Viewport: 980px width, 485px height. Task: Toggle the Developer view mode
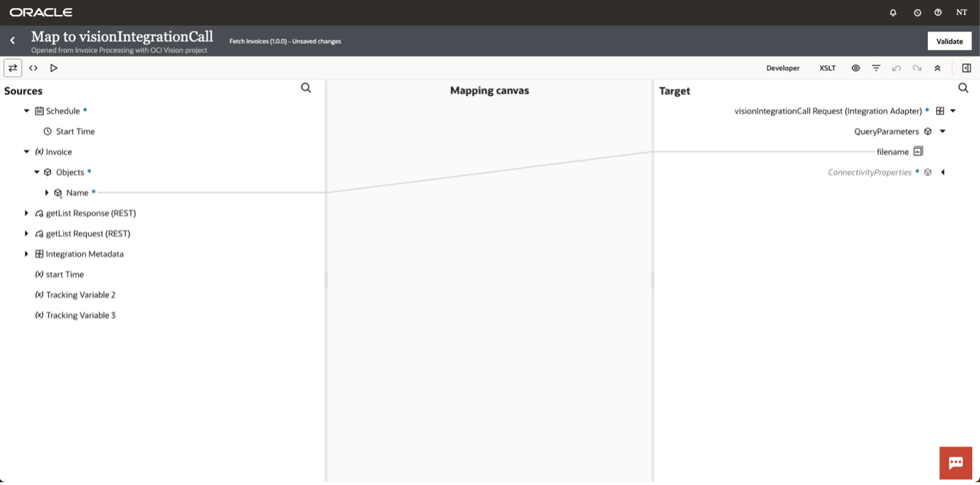click(783, 68)
